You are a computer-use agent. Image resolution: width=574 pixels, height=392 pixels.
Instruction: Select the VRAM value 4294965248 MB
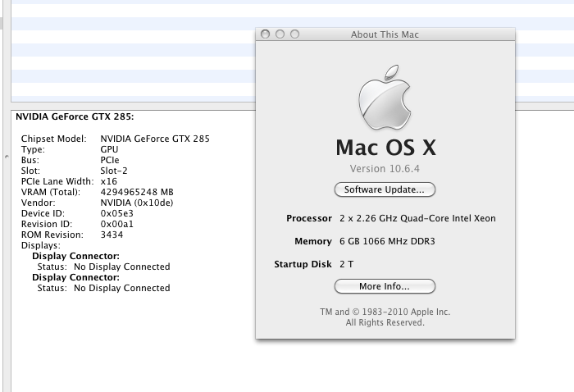[x=137, y=192]
